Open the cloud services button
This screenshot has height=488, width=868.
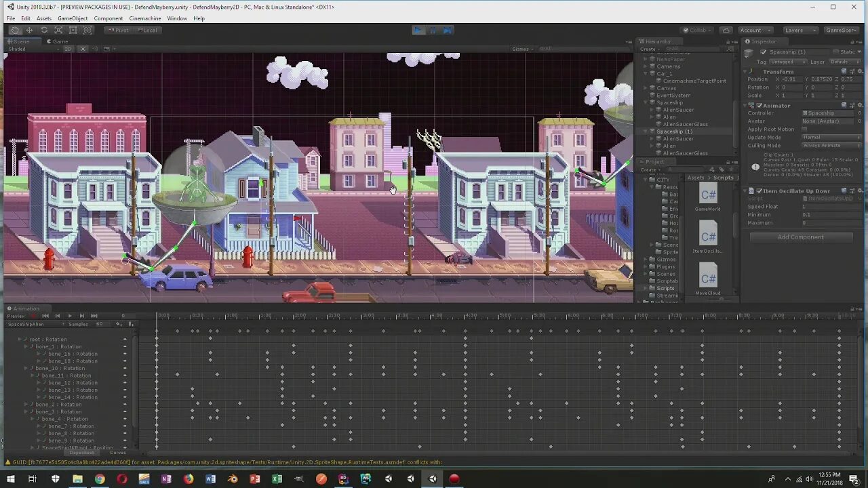[x=726, y=30]
